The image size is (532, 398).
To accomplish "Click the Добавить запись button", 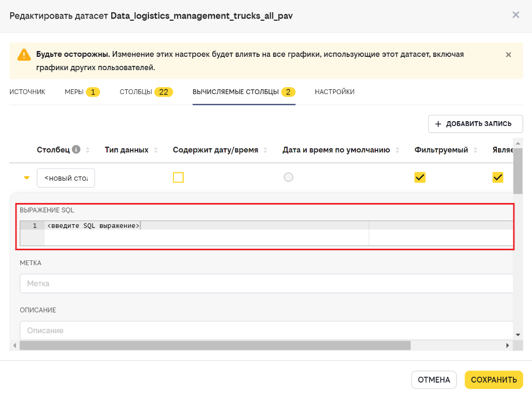I will pyautogui.click(x=475, y=124).
